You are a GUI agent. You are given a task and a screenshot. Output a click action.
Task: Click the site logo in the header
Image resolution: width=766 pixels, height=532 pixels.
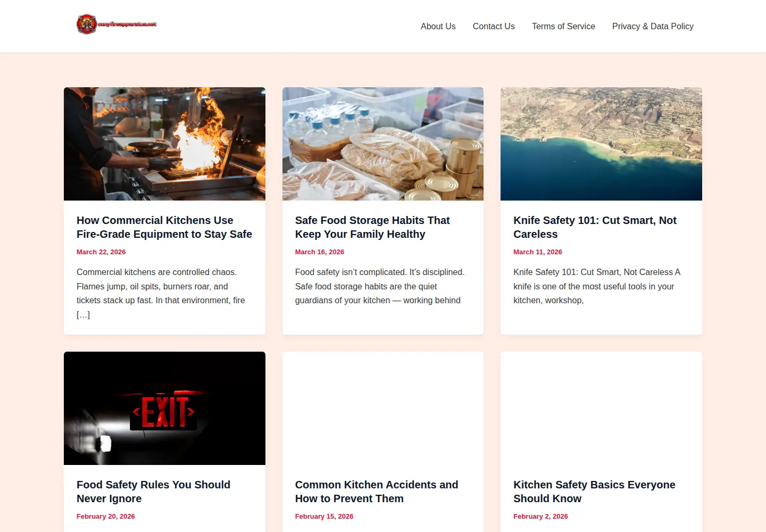click(x=117, y=24)
